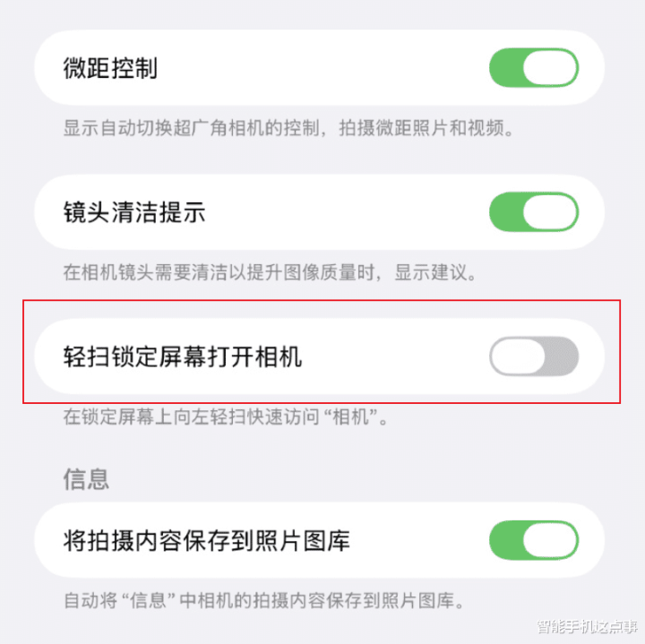Turn off the 微距控制 switch
The image size is (645, 644).
[x=534, y=67]
